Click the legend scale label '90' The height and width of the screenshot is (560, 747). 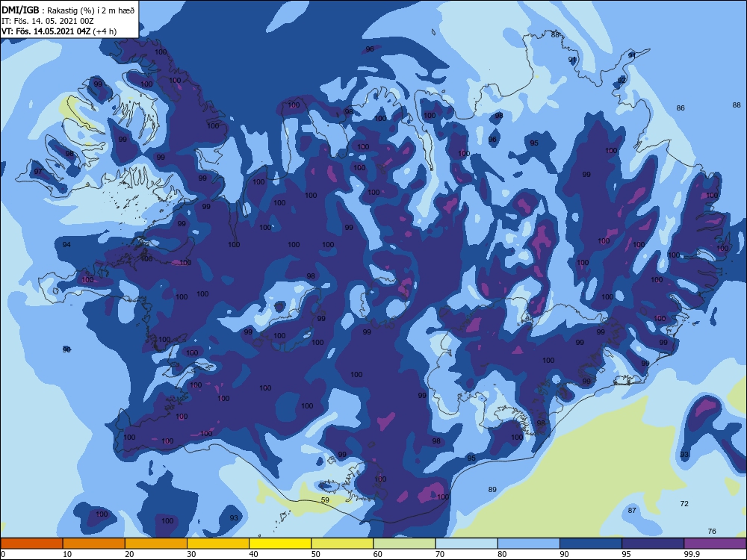[x=565, y=554]
